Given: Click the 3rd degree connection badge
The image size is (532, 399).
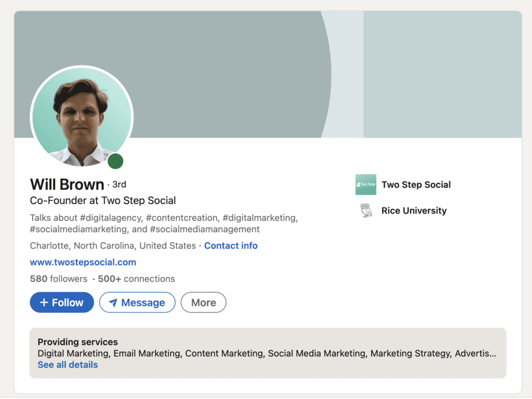Looking at the screenshot, I should [x=119, y=184].
